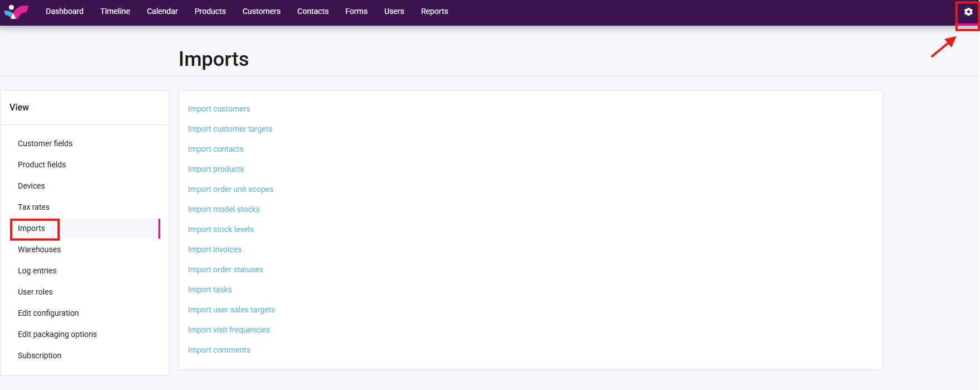980x390 pixels.
Task: Open Tax rates in the View panel
Action: click(33, 207)
